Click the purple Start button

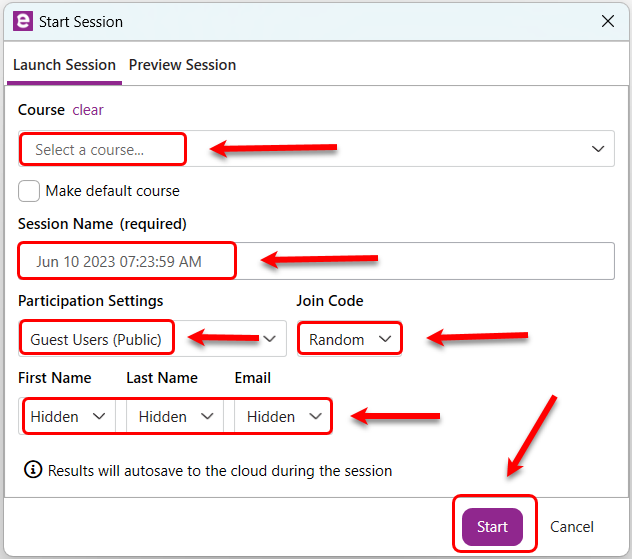click(492, 527)
